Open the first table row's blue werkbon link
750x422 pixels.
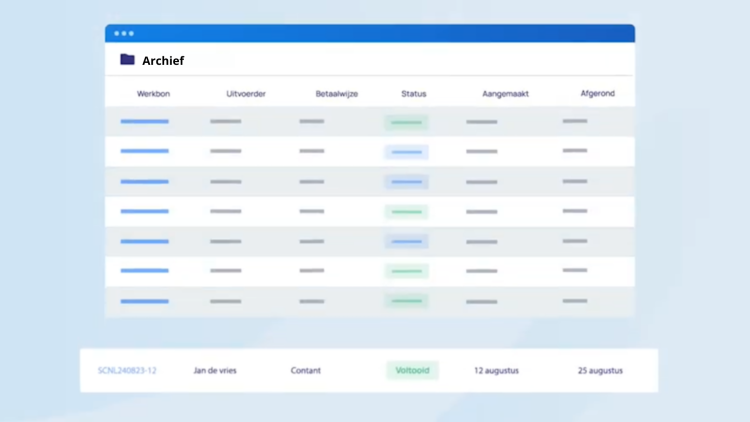(145, 122)
